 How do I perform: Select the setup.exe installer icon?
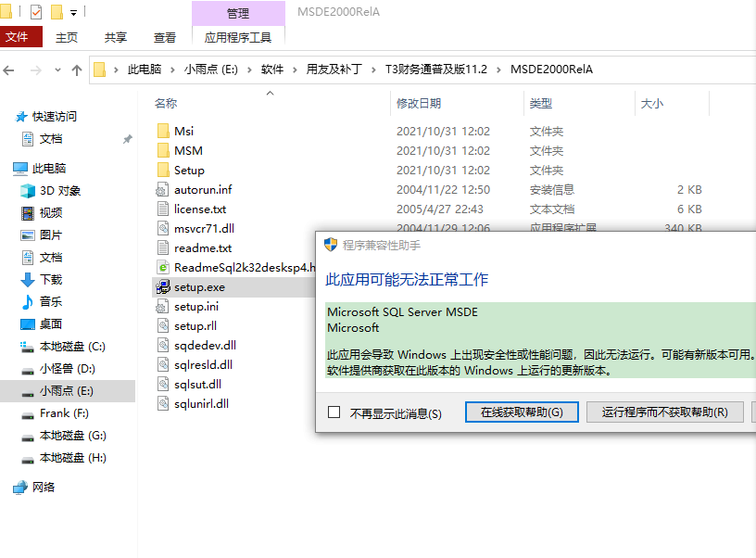(163, 287)
